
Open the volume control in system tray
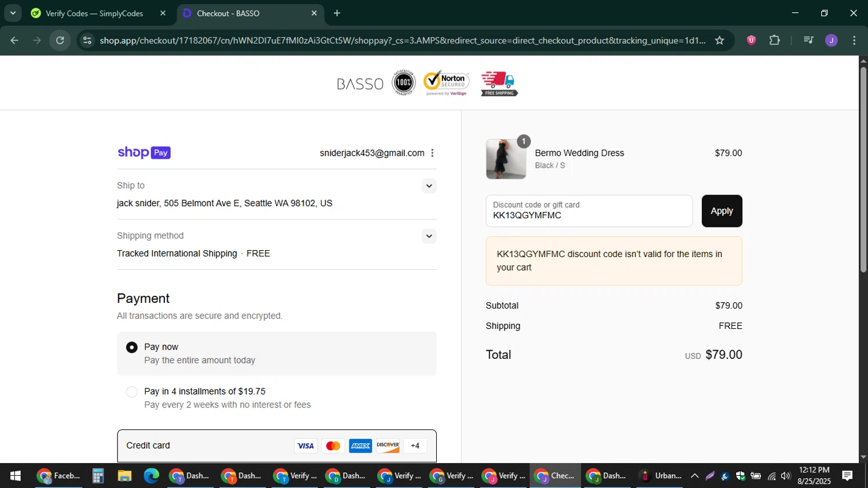pos(786,476)
